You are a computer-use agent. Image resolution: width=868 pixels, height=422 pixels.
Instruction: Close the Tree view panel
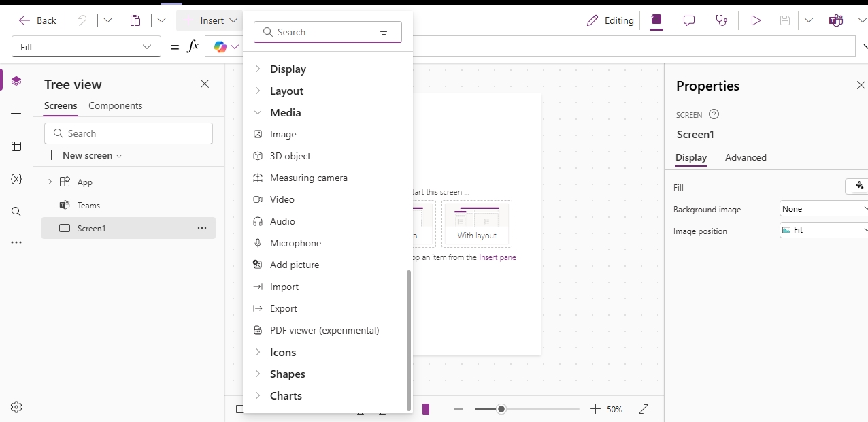click(205, 84)
